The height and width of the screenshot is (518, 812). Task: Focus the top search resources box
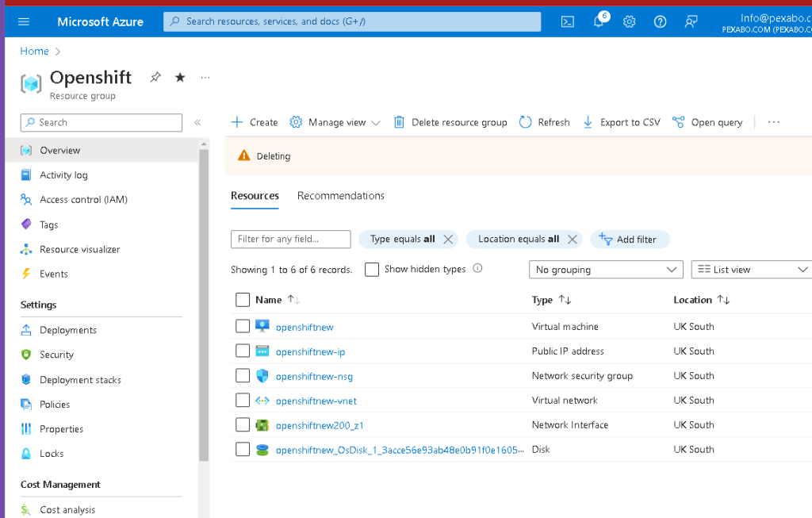(x=352, y=21)
